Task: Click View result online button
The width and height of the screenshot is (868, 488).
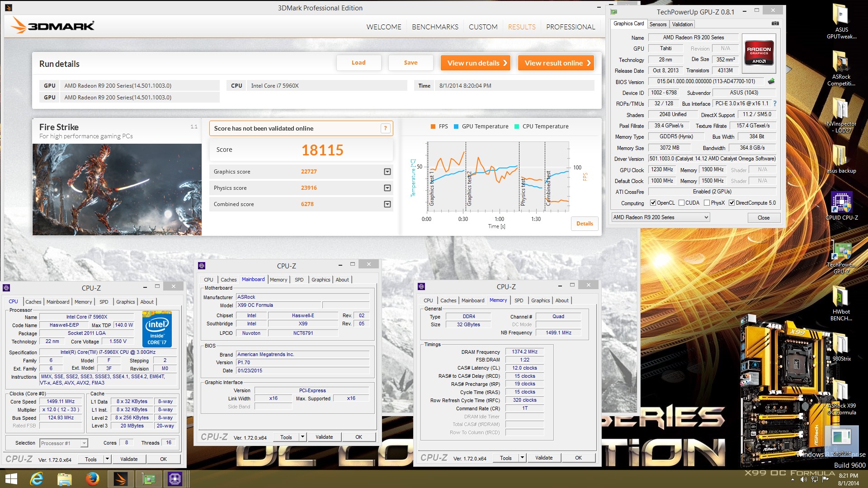Action: (x=556, y=63)
